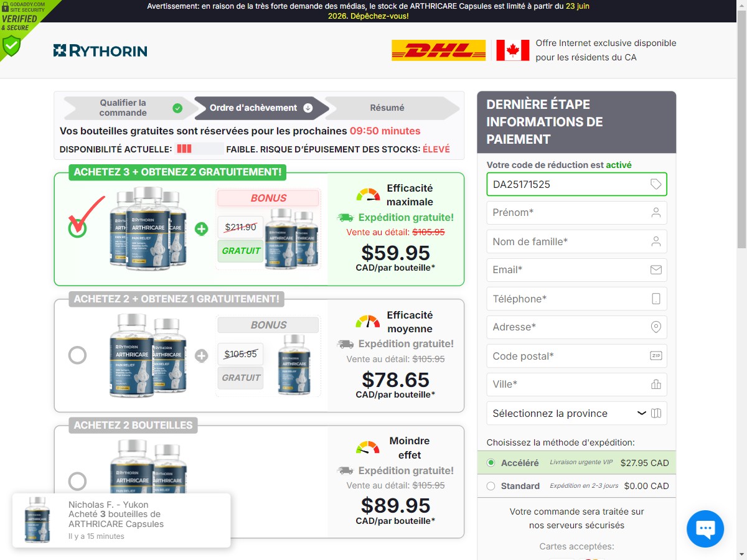This screenshot has height=560, width=747.
Task: Click the Efficacité maximale gauge icon
Action: (368, 195)
